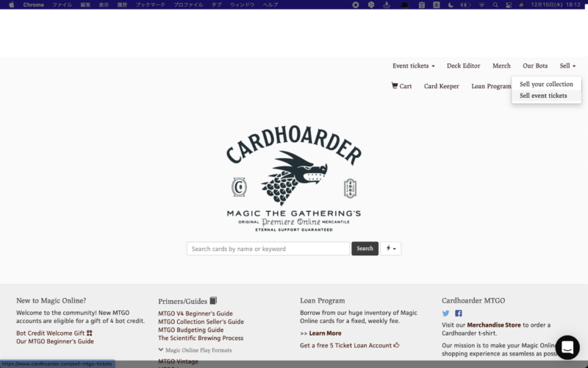This screenshot has height=368, width=588.
Task: Toggle Do Not Disturb moon icon
Action: click(x=451, y=5)
